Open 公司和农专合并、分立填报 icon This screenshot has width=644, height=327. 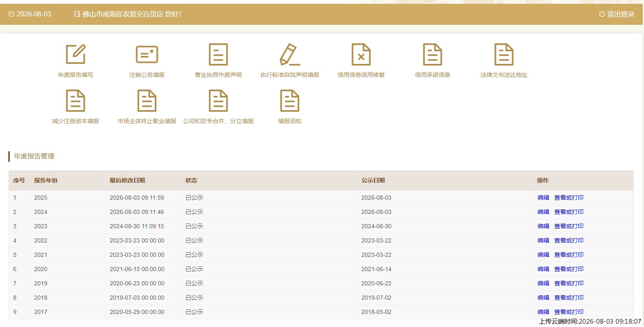click(218, 100)
